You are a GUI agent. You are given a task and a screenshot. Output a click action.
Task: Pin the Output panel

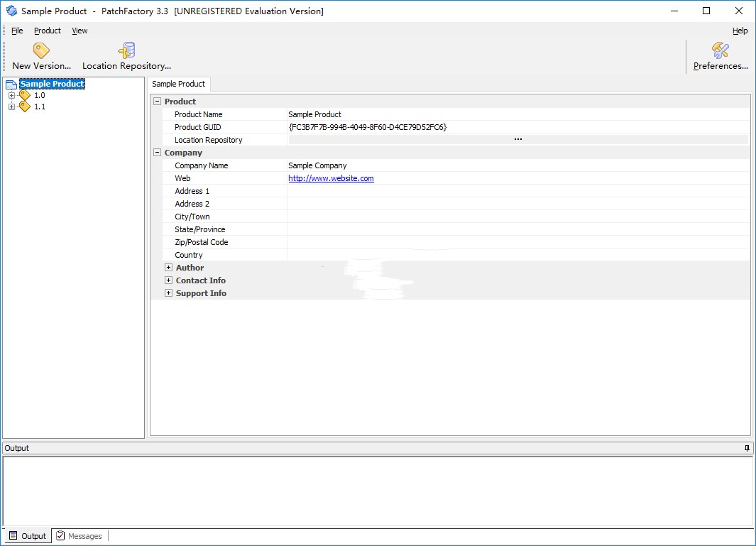(747, 448)
